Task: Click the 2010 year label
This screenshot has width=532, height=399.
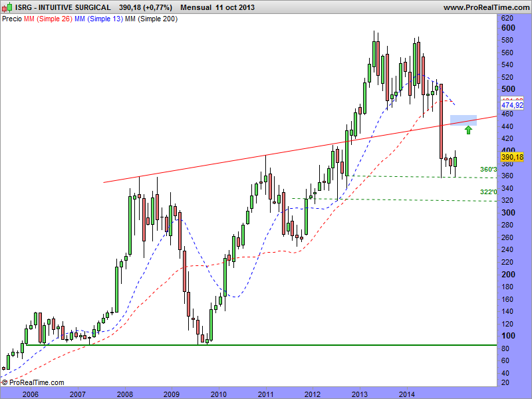Action: tap(219, 394)
